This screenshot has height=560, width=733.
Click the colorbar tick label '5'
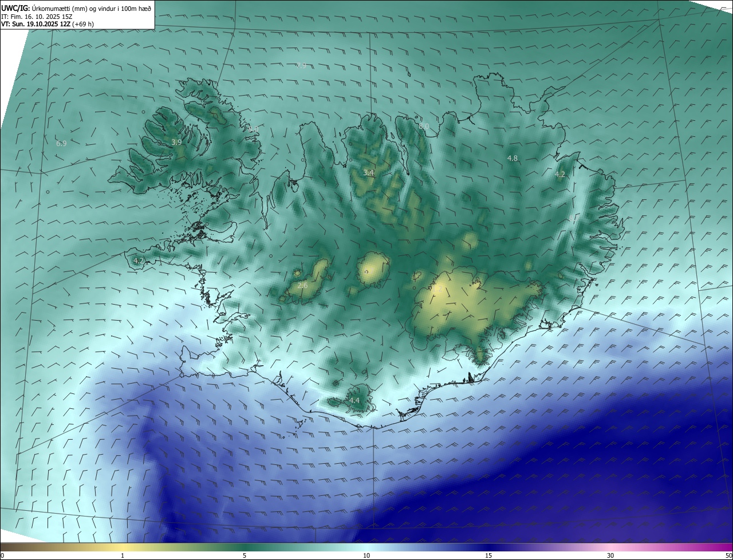click(245, 555)
